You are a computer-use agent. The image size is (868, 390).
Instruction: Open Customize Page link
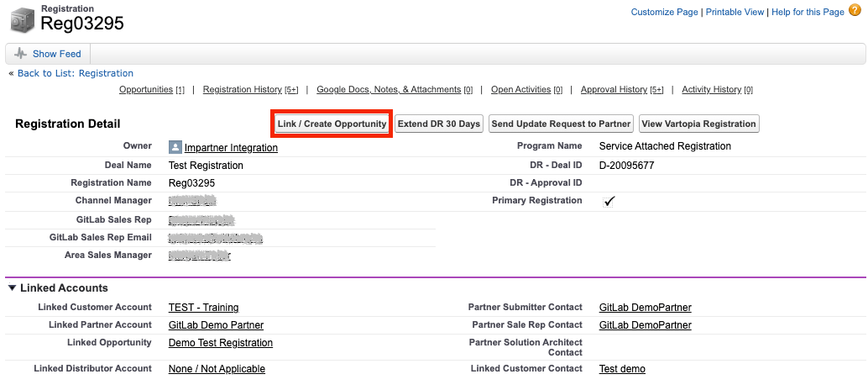(x=664, y=12)
